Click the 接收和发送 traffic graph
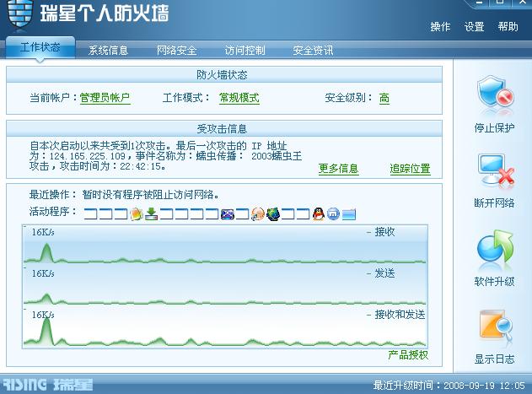This screenshot has height=394, width=532. click(x=225, y=327)
